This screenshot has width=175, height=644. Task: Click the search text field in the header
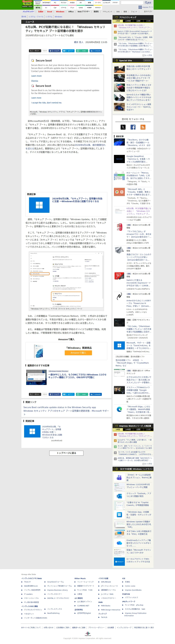tap(132, 2)
